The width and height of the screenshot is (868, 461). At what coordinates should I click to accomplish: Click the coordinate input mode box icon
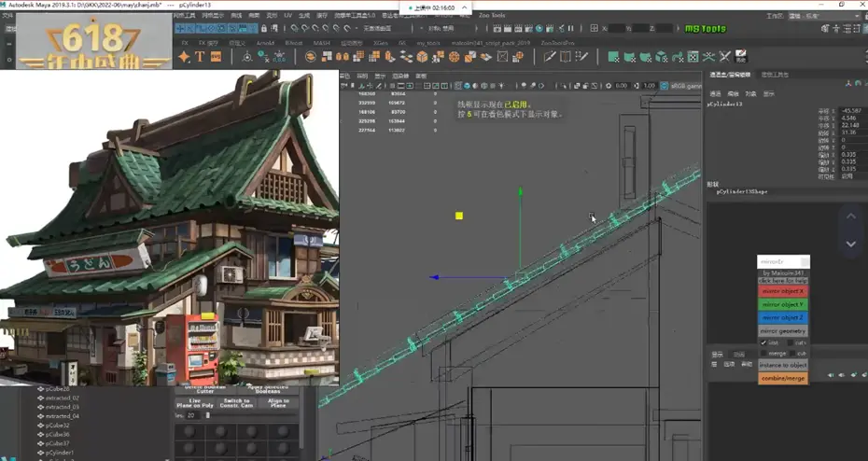point(594,28)
